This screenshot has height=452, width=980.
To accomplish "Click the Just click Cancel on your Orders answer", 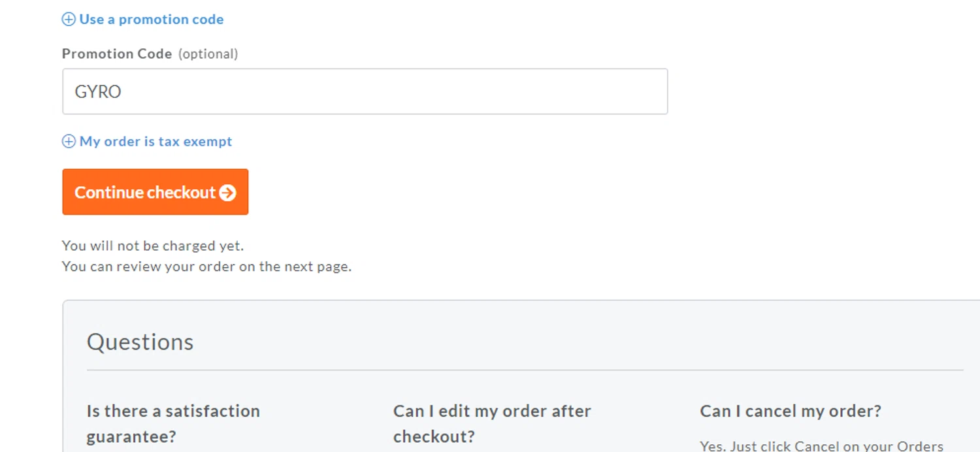I will click(x=822, y=446).
